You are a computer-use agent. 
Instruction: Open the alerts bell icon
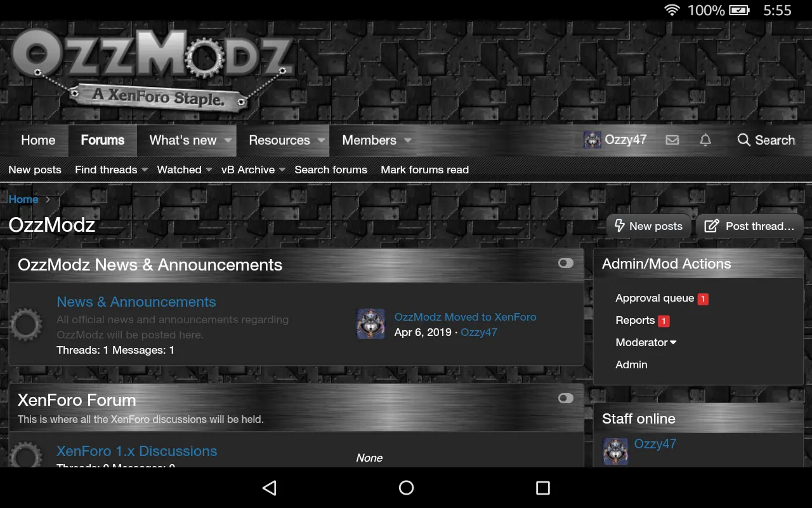[705, 140]
